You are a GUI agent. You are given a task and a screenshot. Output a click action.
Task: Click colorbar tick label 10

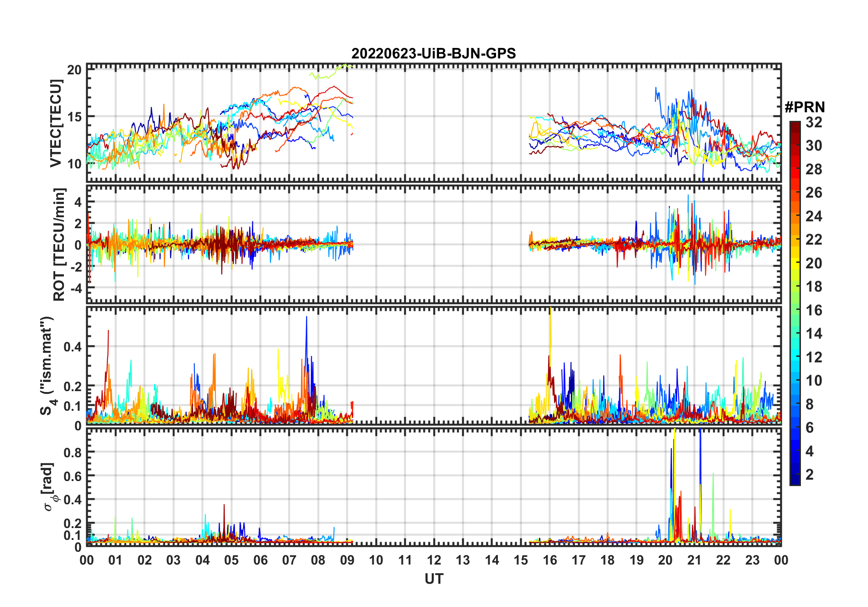(814, 381)
